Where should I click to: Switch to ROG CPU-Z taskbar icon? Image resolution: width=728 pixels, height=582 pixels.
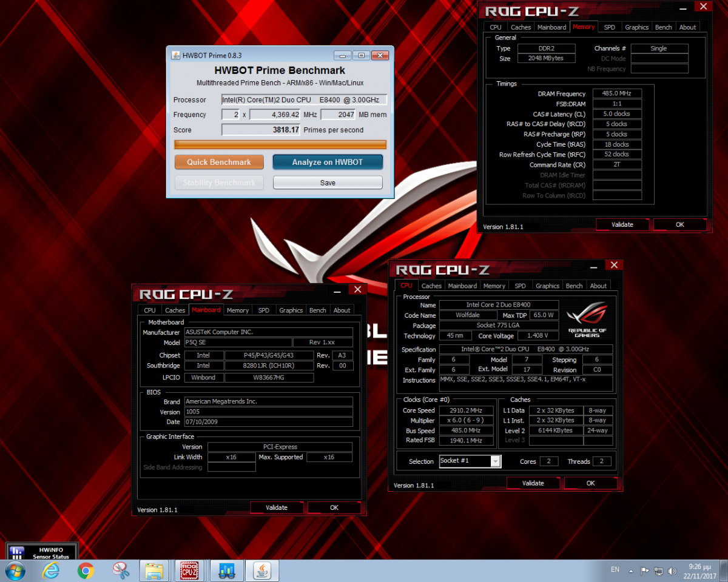point(190,570)
